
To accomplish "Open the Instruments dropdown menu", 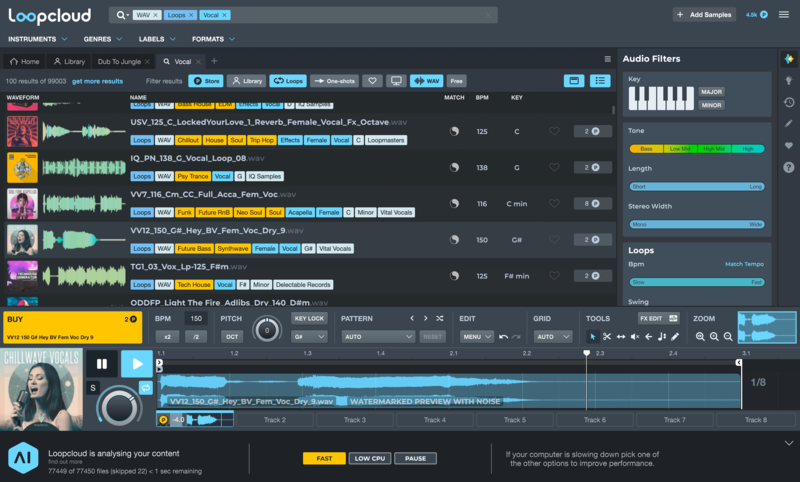I will [35, 39].
